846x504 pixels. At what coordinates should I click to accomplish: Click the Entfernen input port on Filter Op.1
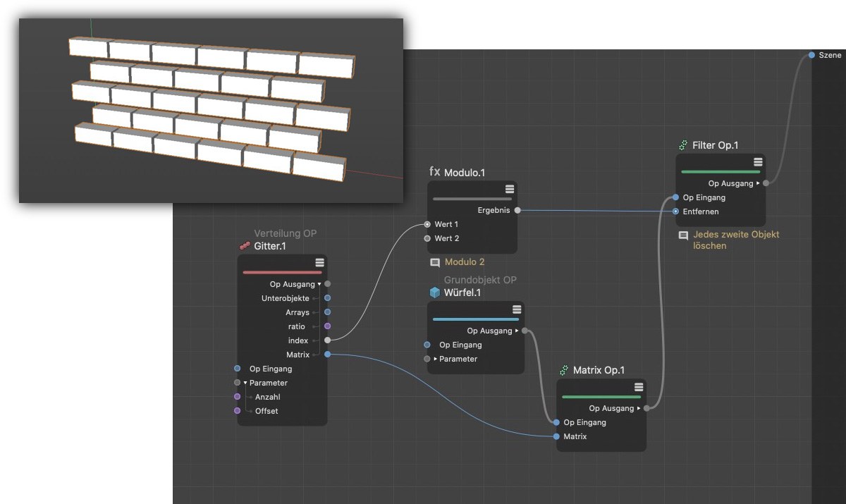point(676,211)
